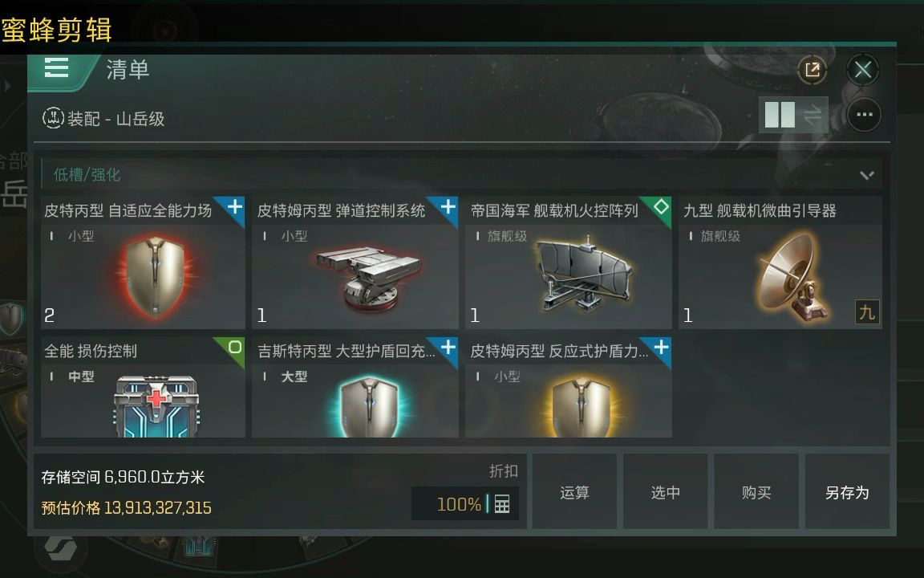Image resolution: width=924 pixels, height=578 pixels.
Task: Close the 清单 panel with X button
Action: pyautogui.click(x=863, y=70)
